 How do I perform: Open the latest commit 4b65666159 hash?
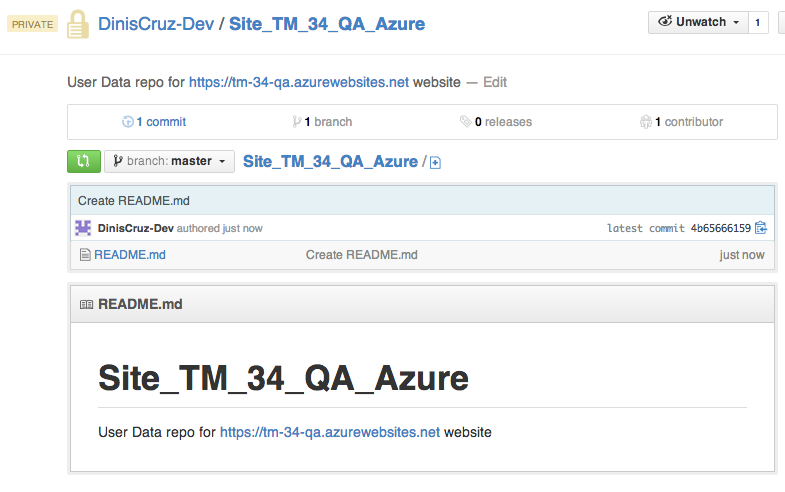coord(720,228)
